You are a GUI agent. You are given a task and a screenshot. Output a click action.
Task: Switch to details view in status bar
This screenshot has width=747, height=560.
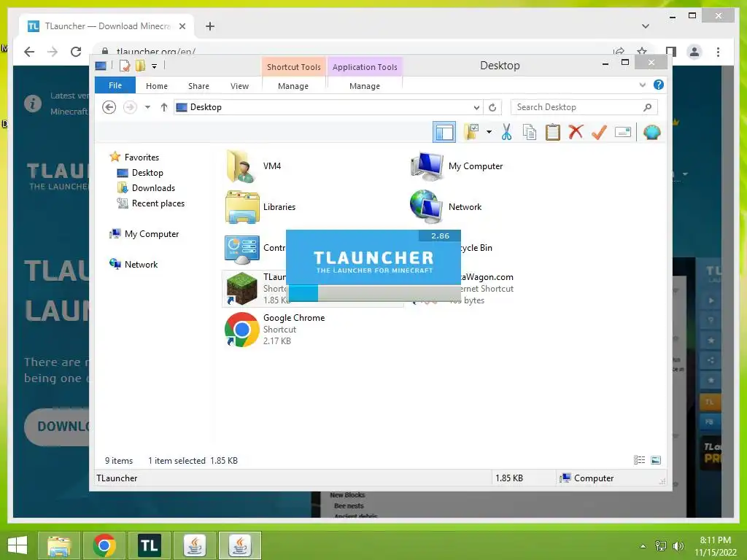tap(639, 460)
